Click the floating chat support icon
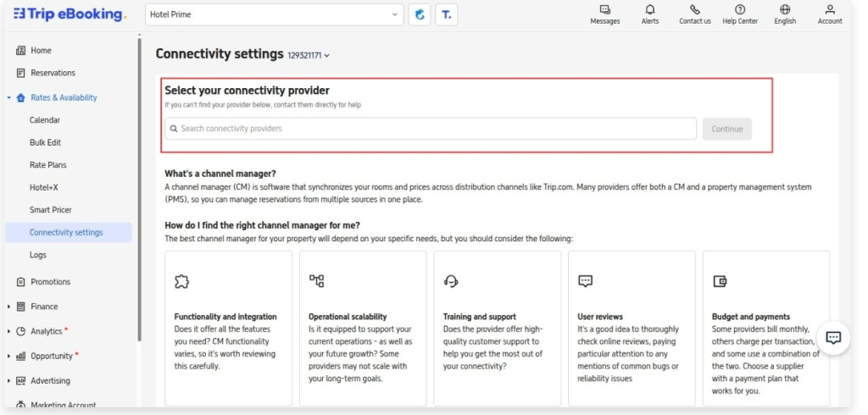Viewport: 868px width, 415px height. pos(833,337)
